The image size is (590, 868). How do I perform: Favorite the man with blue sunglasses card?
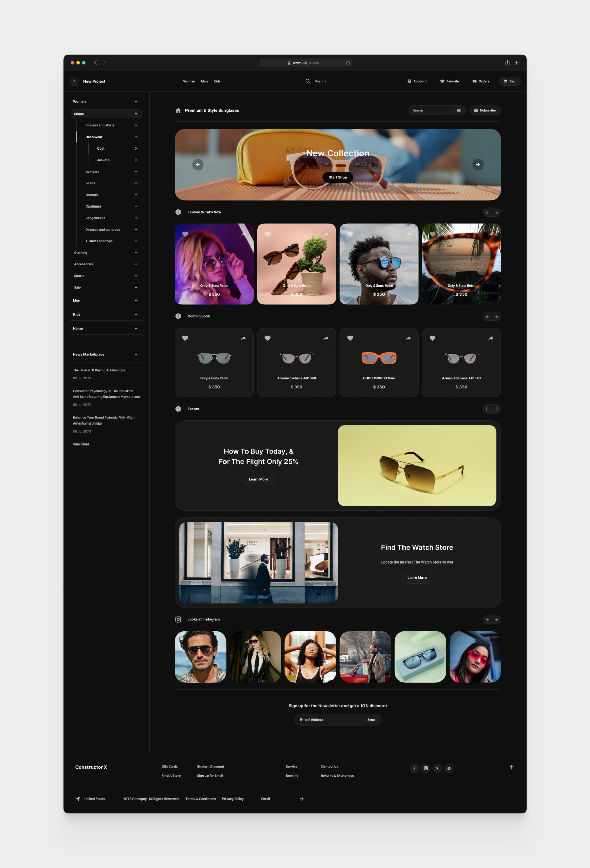[x=350, y=234]
